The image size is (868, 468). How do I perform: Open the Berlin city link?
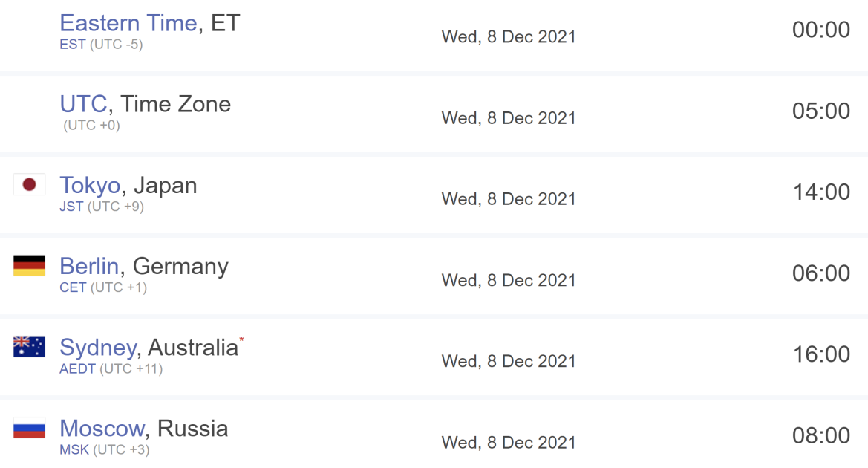point(89,266)
